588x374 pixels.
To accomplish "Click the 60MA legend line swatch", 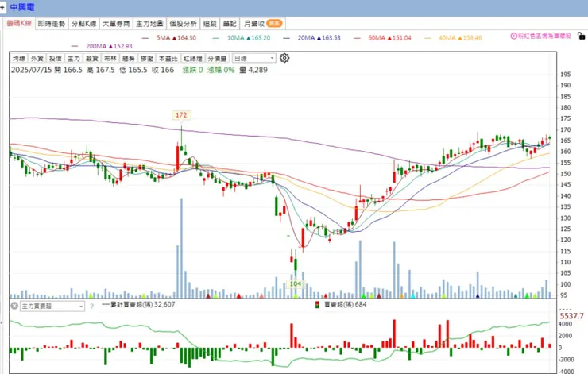I will 357,38.
